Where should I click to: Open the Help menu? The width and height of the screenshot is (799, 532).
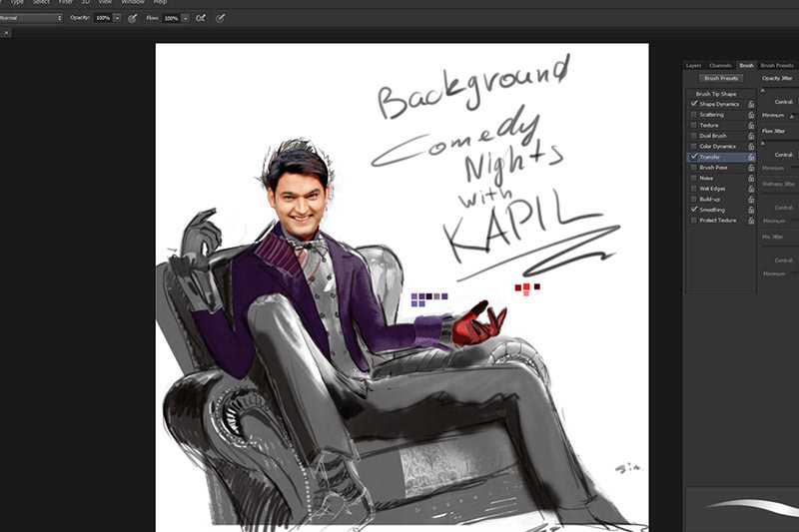(160, 2)
